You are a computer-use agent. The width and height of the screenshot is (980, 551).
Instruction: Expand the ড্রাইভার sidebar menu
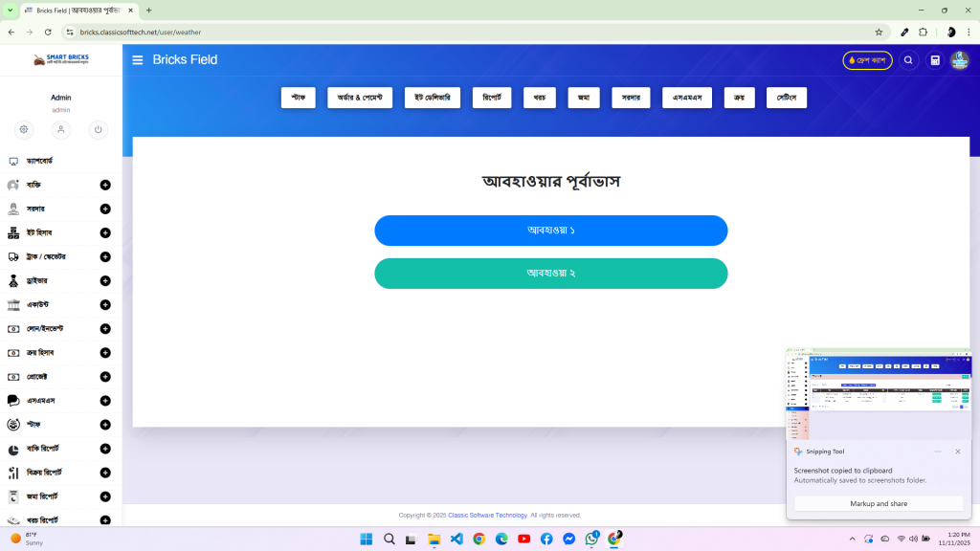click(105, 280)
